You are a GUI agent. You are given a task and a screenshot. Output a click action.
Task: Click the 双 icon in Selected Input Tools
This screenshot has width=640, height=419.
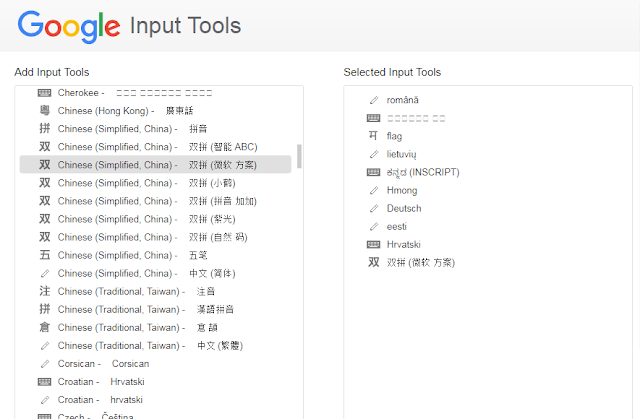coord(373,262)
